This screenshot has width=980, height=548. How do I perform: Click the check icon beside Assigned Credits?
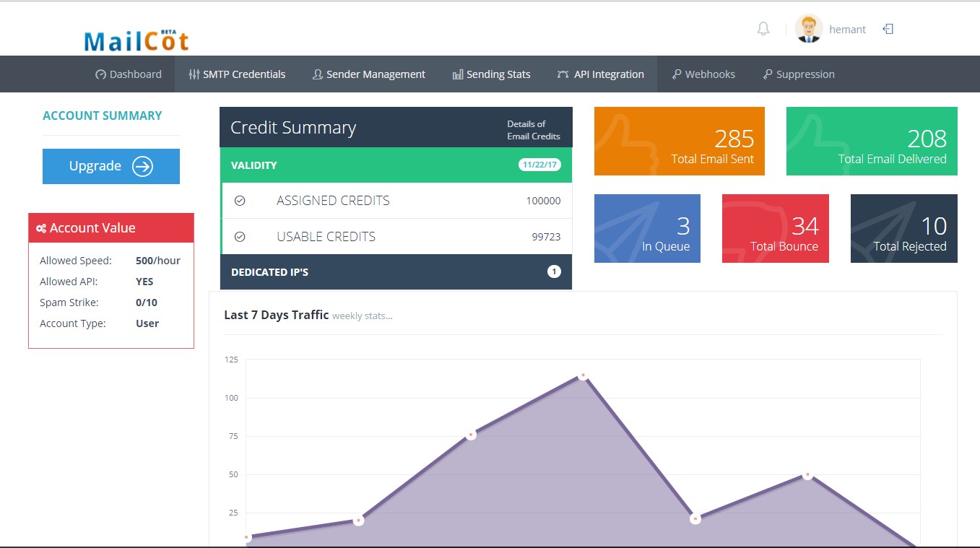[240, 201]
